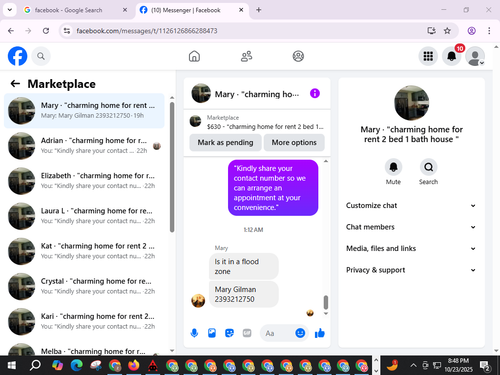The height and width of the screenshot is (375, 500).
Task: Open the Friends icon in top navigation
Action: click(246, 56)
